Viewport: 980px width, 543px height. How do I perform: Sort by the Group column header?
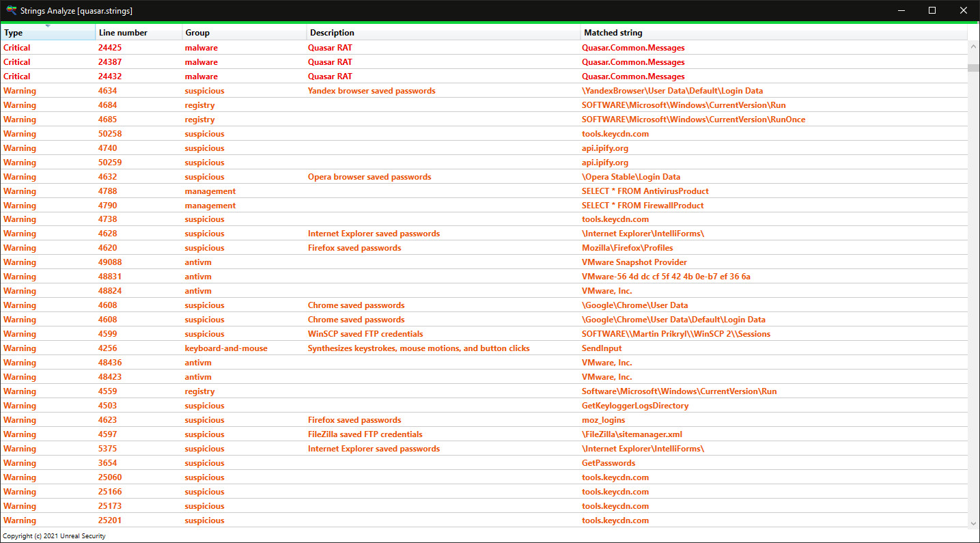pyautogui.click(x=244, y=33)
